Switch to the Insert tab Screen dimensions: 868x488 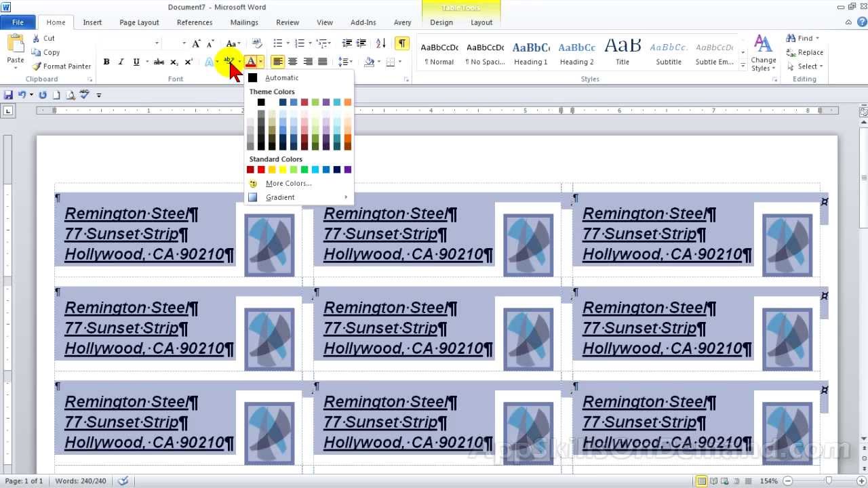92,22
